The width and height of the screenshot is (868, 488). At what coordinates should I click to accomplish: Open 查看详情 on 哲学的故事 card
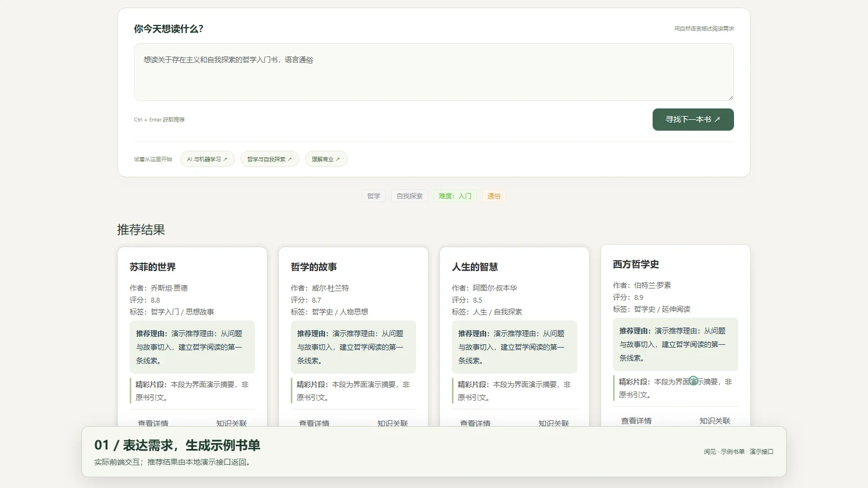[x=314, y=423]
